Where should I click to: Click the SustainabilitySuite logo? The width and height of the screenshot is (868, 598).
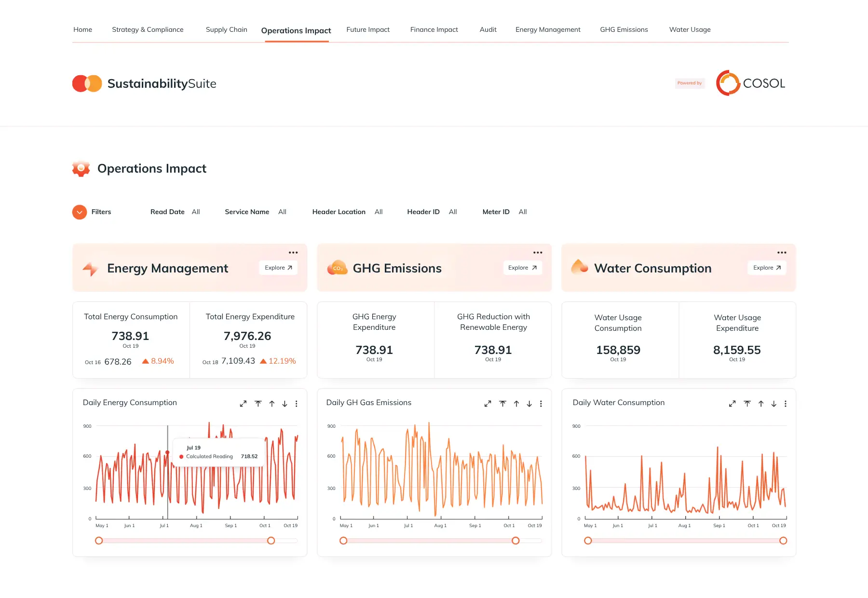click(x=144, y=83)
